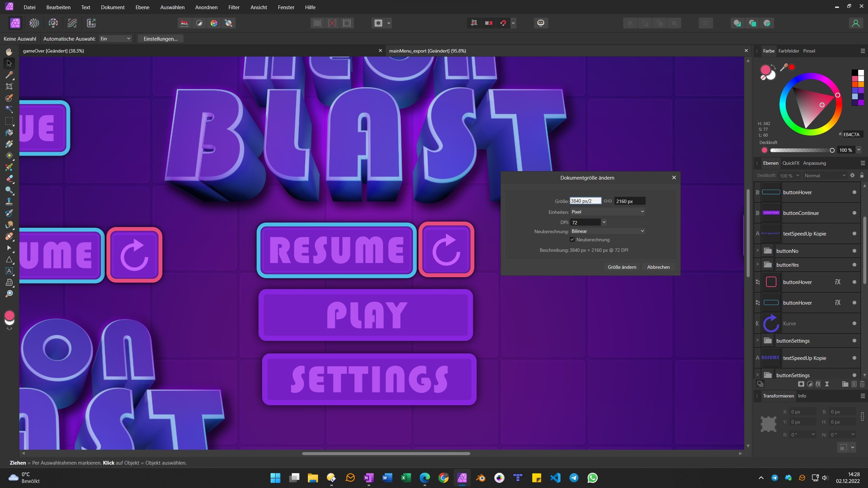The height and width of the screenshot is (488, 868).
Task: Hide the Kurve layer
Action: [854, 323]
